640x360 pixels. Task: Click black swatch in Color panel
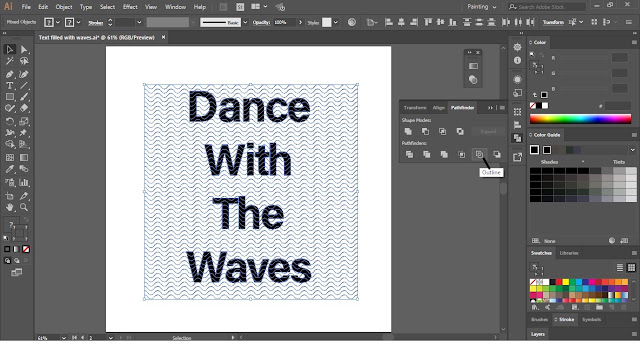(x=539, y=105)
